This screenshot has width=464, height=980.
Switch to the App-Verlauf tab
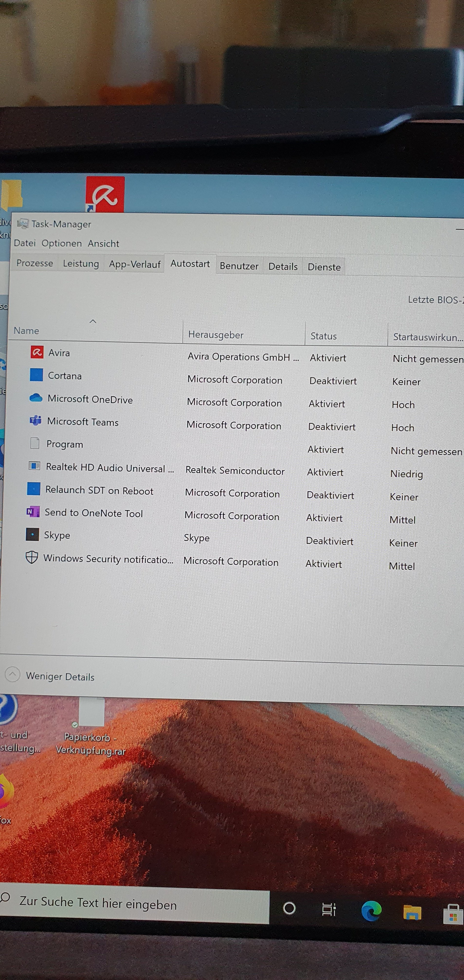click(135, 265)
